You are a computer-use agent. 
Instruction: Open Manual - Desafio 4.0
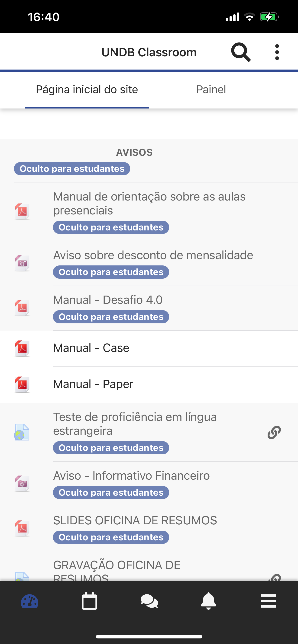[149, 308]
